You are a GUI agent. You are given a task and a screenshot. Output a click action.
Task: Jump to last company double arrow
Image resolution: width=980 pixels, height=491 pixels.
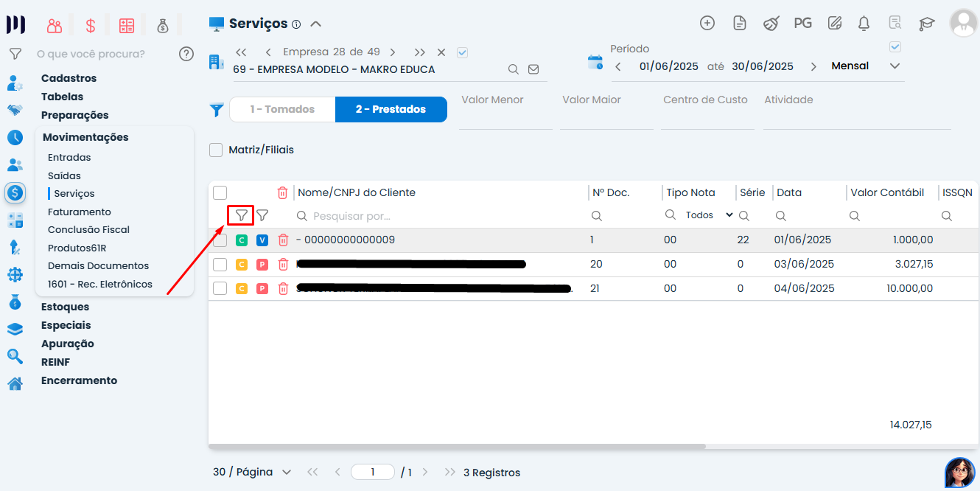click(x=419, y=52)
